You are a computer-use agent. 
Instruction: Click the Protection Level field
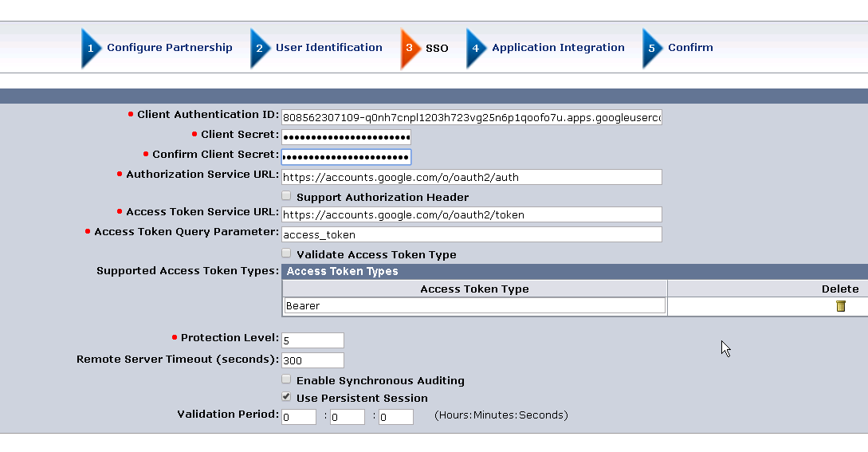click(312, 340)
